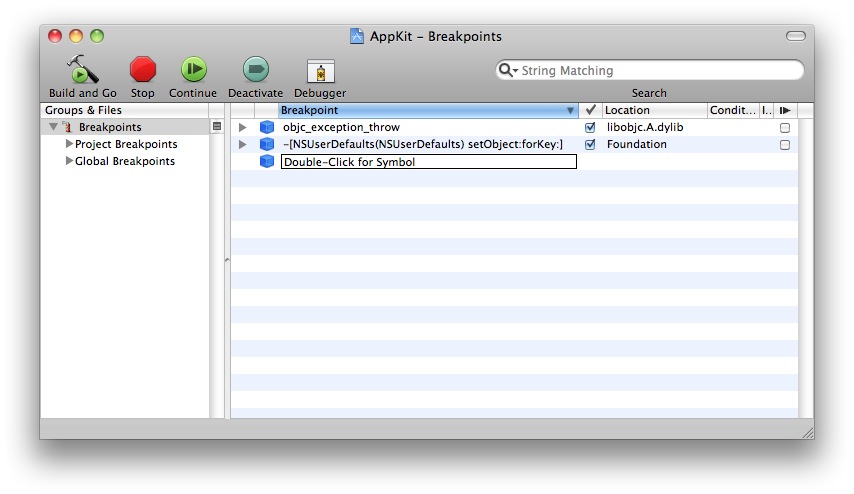The width and height of the screenshot is (854, 494).
Task: Click the Double-Click for Symbol text field
Action: pyautogui.click(x=429, y=162)
